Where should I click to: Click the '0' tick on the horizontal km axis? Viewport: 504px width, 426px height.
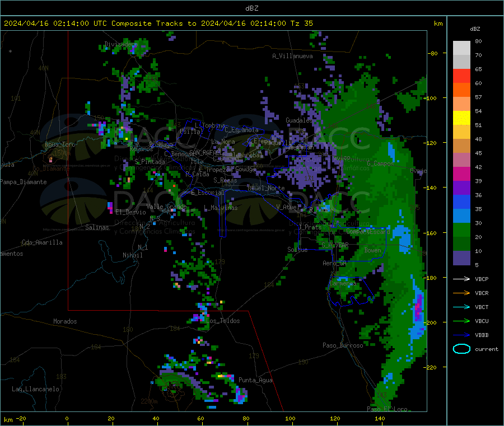click(x=67, y=418)
